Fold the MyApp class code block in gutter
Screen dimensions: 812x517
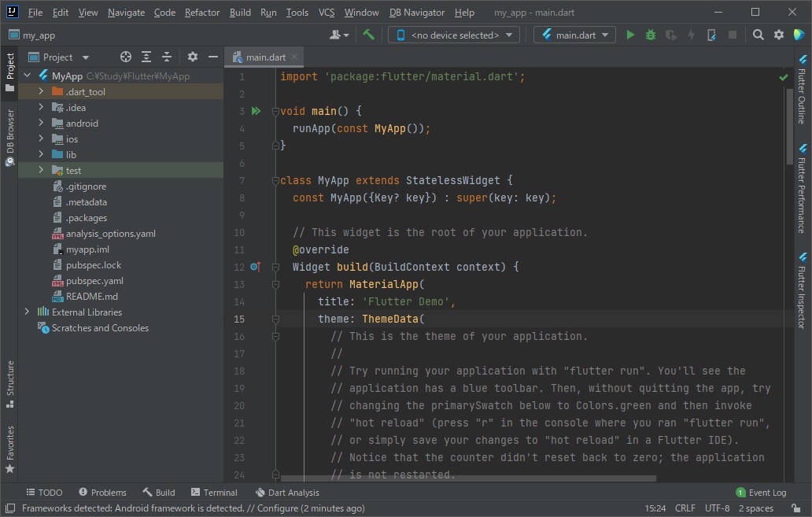275,181
